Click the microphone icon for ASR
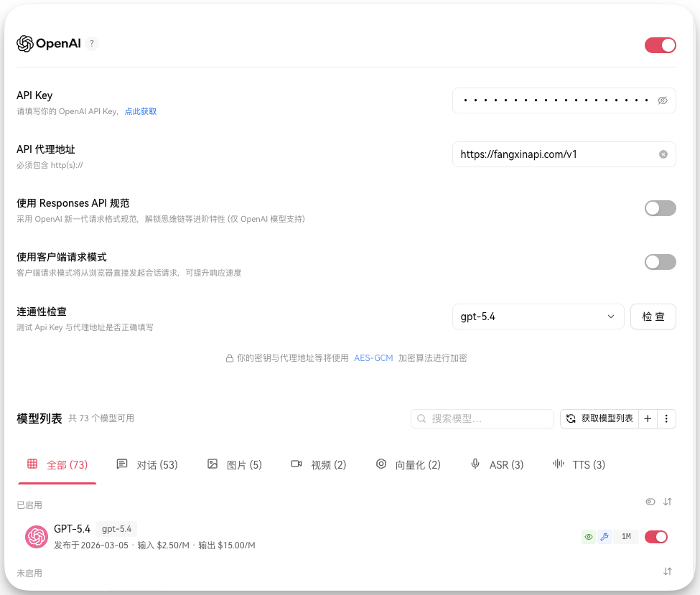This screenshot has height=595, width=700. point(475,464)
